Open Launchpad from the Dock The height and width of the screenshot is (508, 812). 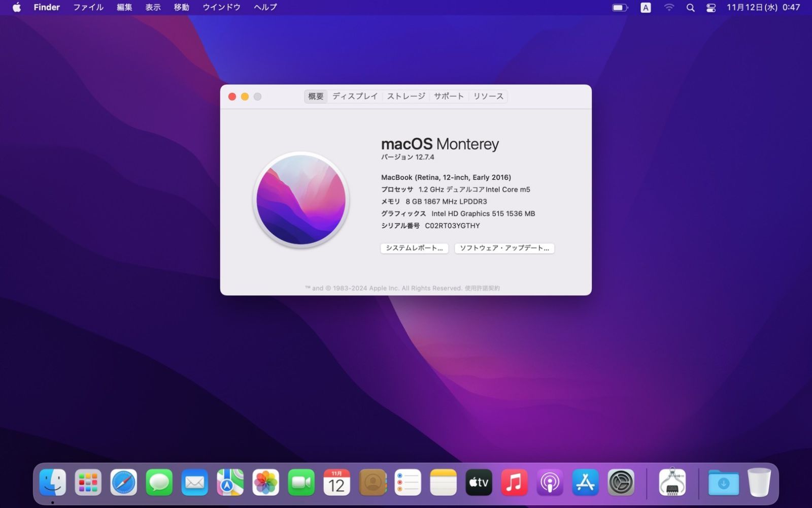click(x=88, y=482)
